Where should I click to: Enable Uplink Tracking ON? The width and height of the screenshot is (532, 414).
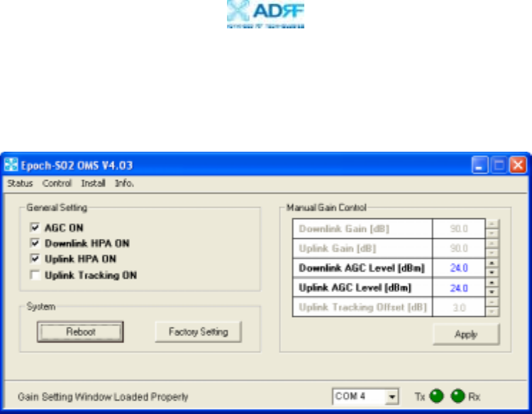(35, 275)
